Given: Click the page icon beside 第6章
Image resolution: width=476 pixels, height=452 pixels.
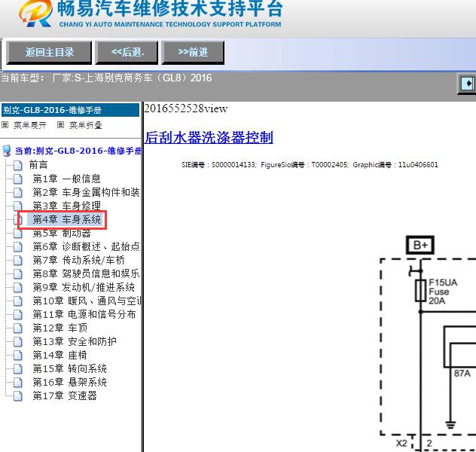Looking at the screenshot, I should pyautogui.click(x=17, y=247).
